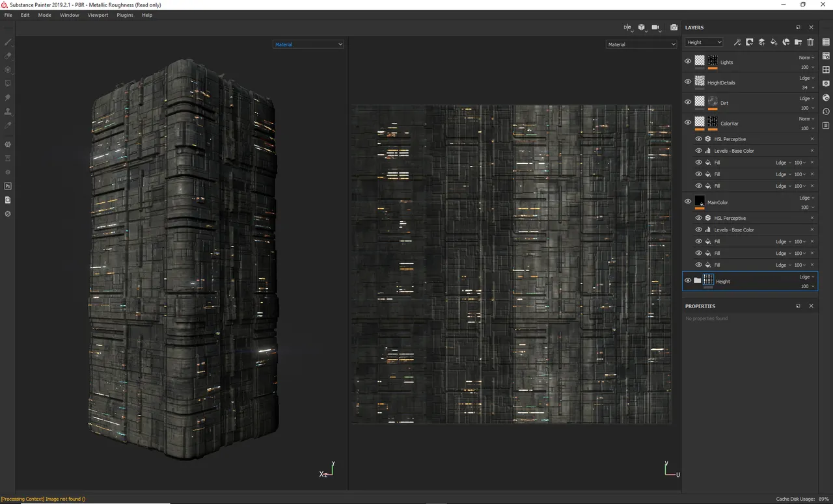Take a screenshot with the photo camera icon
833x504 pixels.
point(674,27)
